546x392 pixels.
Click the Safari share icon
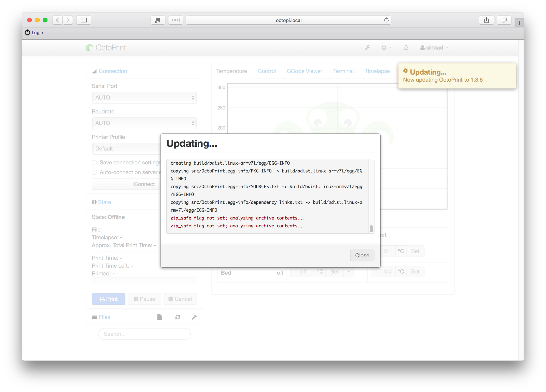pos(486,20)
